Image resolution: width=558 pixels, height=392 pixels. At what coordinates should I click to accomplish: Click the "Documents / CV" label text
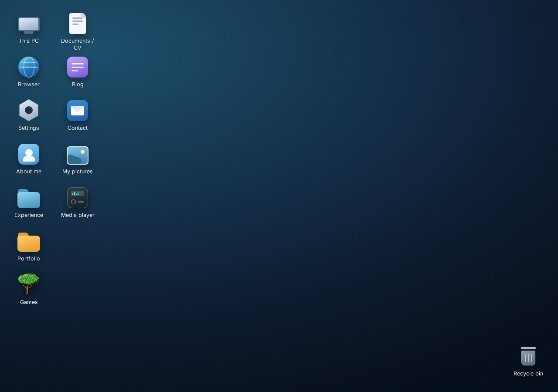[78, 44]
